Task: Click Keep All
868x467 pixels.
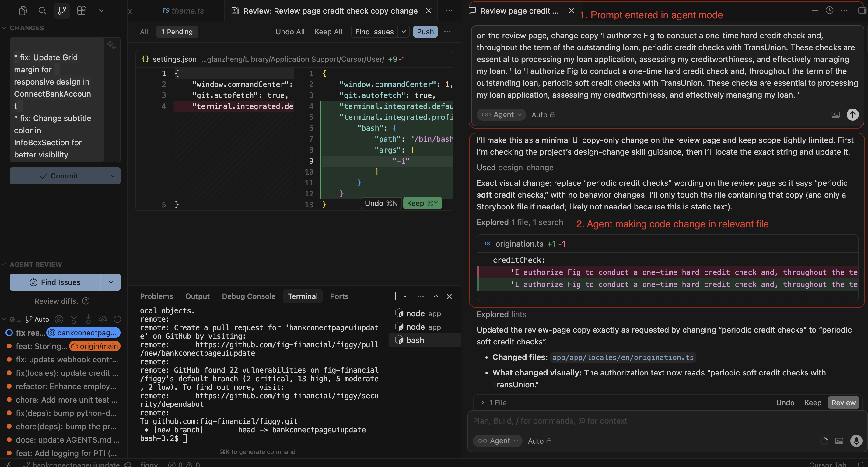Action: pyautogui.click(x=328, y=32)
